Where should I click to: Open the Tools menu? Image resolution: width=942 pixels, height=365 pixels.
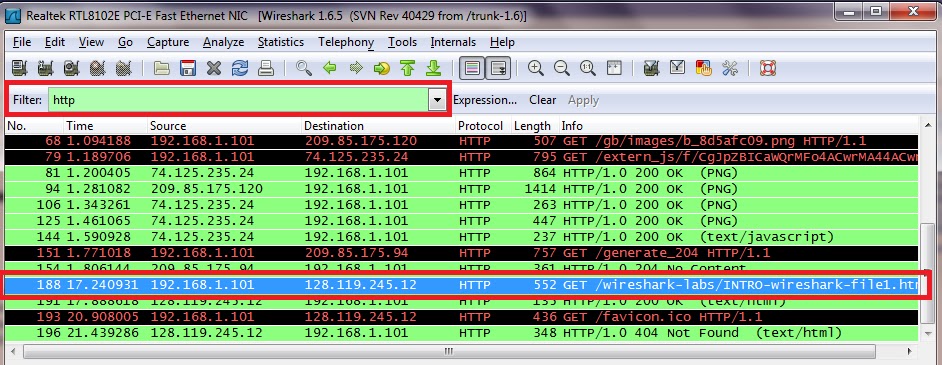point(402,42)
